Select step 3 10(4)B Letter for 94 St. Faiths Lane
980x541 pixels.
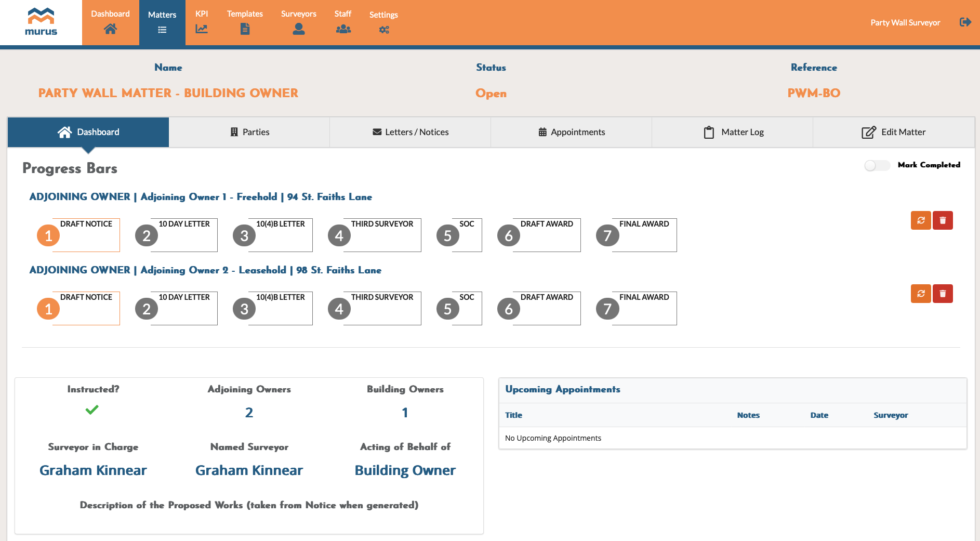pos(273,235)
